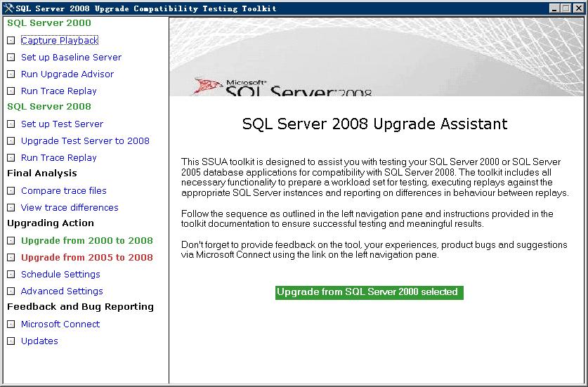The image size is (588, 387).
Task: Click bullet icon beside Updates
Action: (x=11, y=341)
